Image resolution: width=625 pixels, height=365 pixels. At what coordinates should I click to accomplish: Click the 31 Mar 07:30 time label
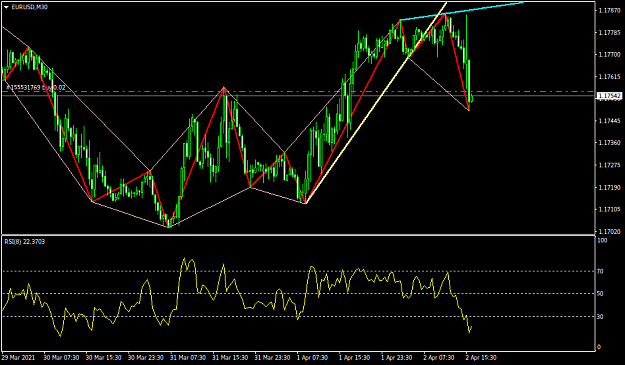point(188,358)
